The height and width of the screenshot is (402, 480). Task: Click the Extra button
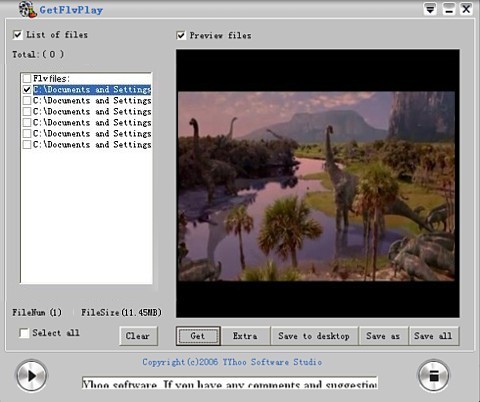point(245,336)
